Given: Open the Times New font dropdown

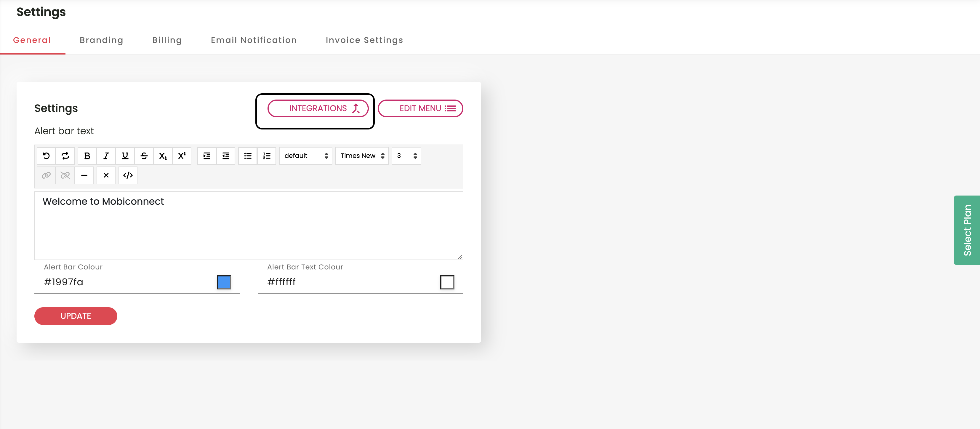Looking at the screenshot, I should tap(362, 156).
